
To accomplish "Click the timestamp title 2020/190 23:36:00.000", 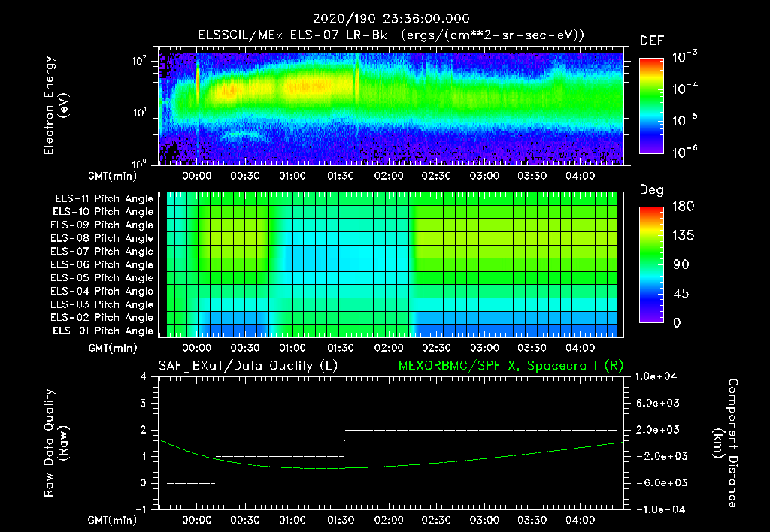I will (x=391, y=19).
